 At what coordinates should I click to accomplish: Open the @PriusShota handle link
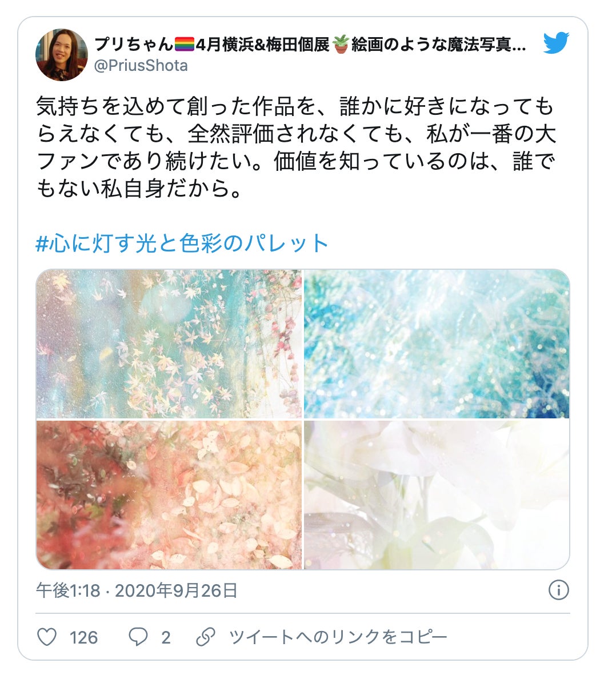coord(141,66)
